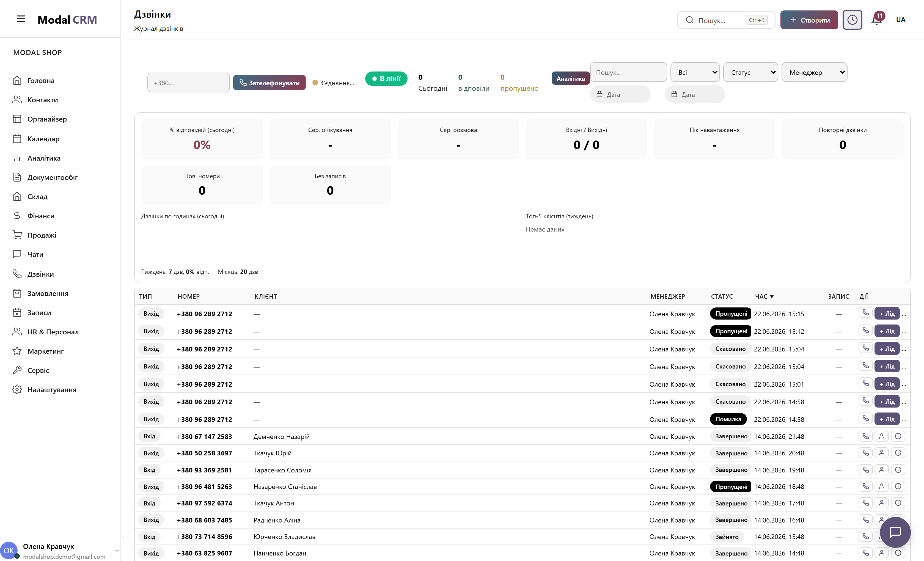Select client name Панченко Богдан

280,553
